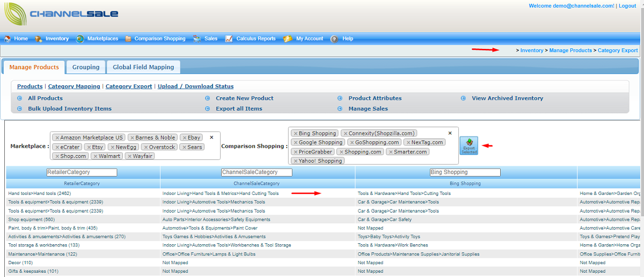
Task: Open Product Attributes
Action: tap(375, 98)
